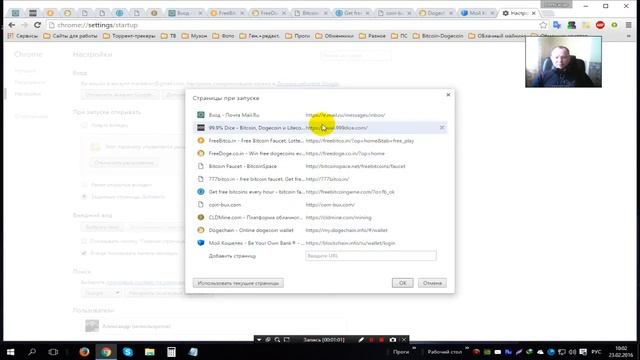Close the startup pages dialog
The height and width of the screenshot is (360, 640).
tap(448, 95)
